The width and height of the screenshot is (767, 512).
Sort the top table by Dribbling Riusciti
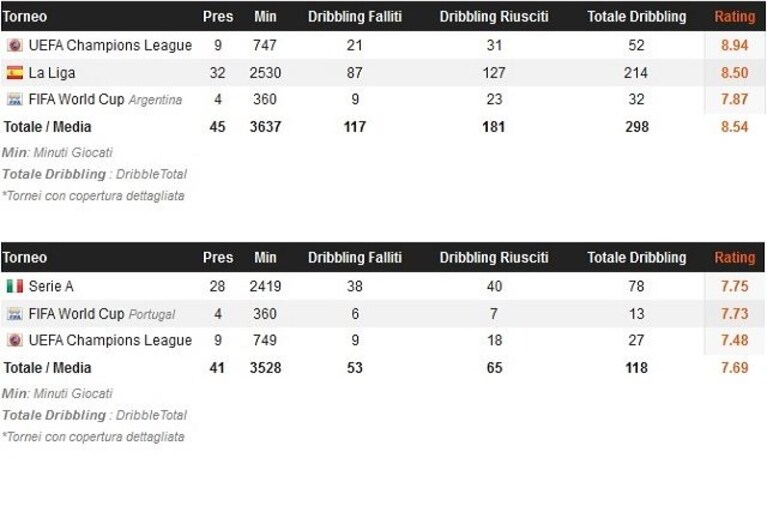(x=494, y=16)
